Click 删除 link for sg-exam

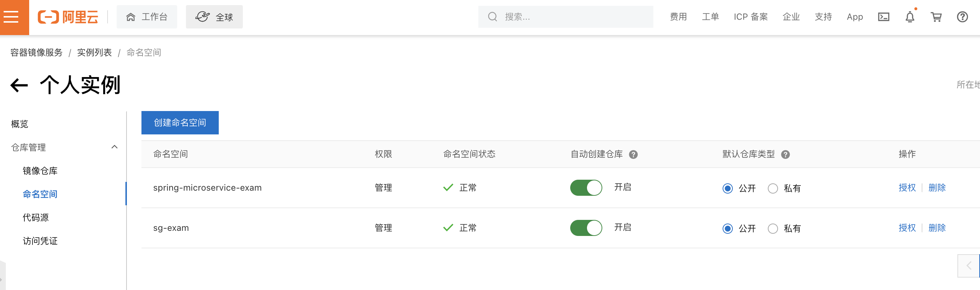[937, 228]
